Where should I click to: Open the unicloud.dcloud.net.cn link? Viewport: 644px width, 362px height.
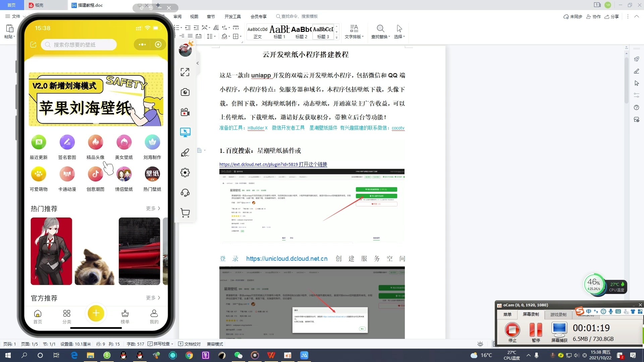[287, 258]
